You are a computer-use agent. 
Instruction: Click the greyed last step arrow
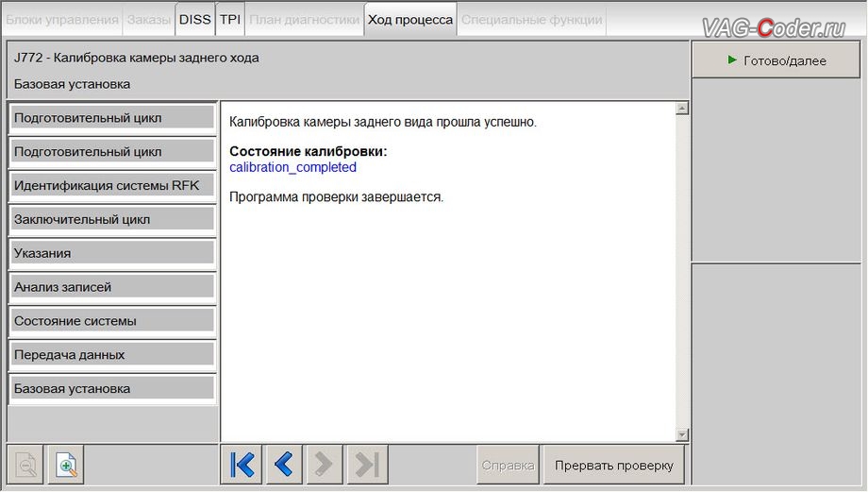367,465
